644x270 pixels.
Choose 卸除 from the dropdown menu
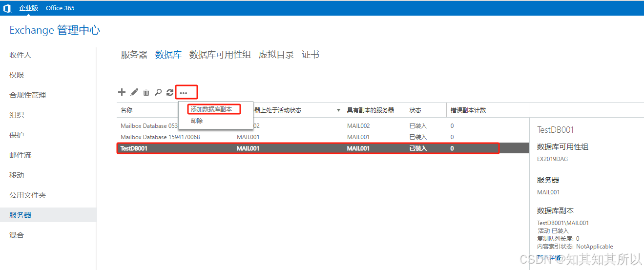pos(197,121)
